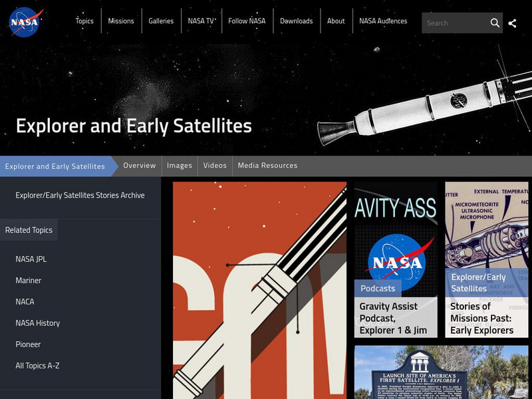Image resolution: width=532 pixels, height=399 pixels.
Task: Switch to the Videos tab
Action: click(x=215, y=165)
